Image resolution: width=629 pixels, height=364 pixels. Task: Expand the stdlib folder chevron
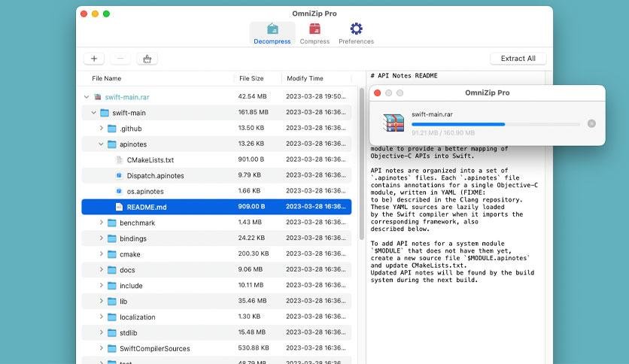point(101,332)
